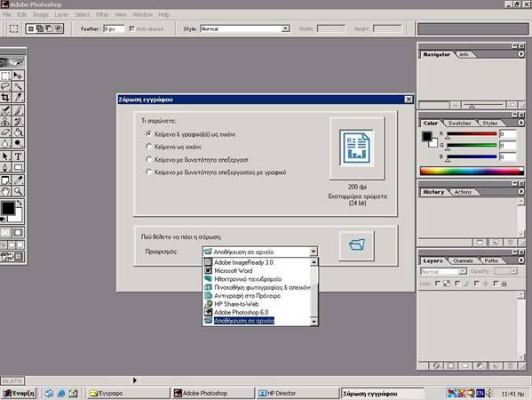The height and width of the screenshot is (400, 532).
Task: Select the Move tool
Action: (18, 75)
